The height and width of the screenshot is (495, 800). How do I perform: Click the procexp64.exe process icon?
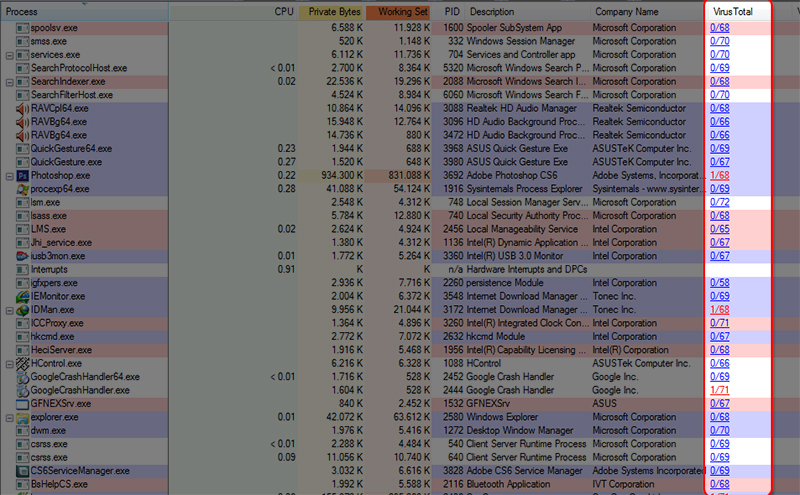[22, 189]
